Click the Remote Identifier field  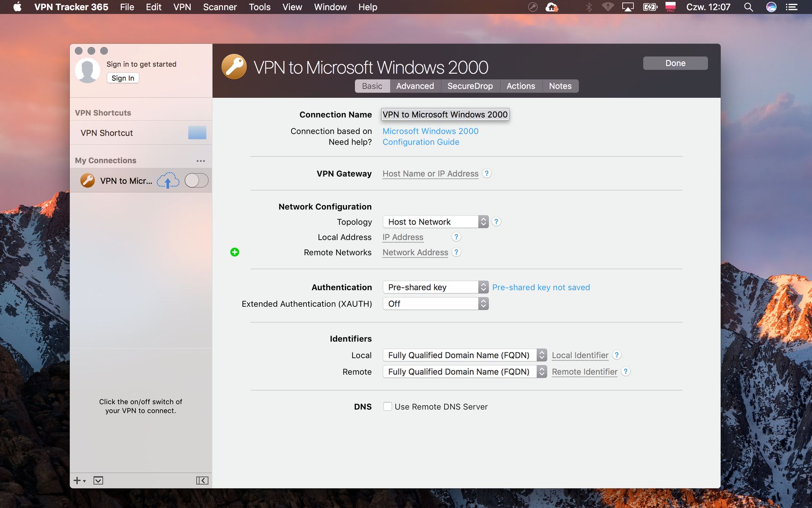584,371
